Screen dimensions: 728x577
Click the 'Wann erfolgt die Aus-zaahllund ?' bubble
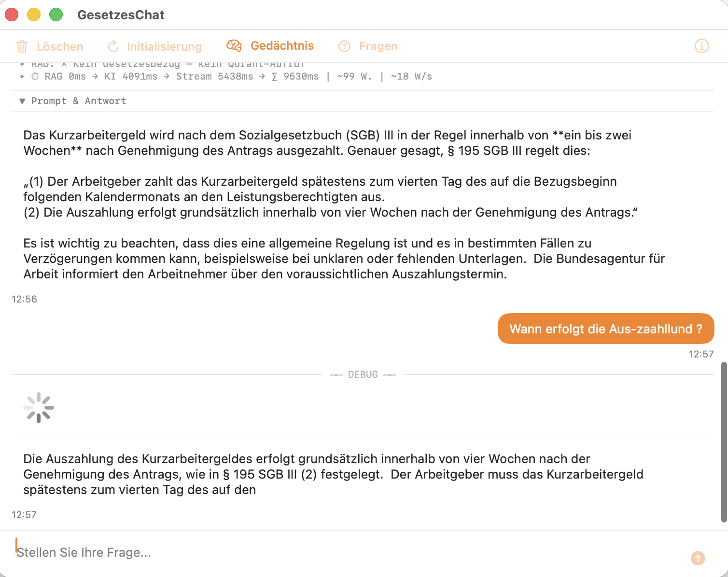[x=606, y=329]
